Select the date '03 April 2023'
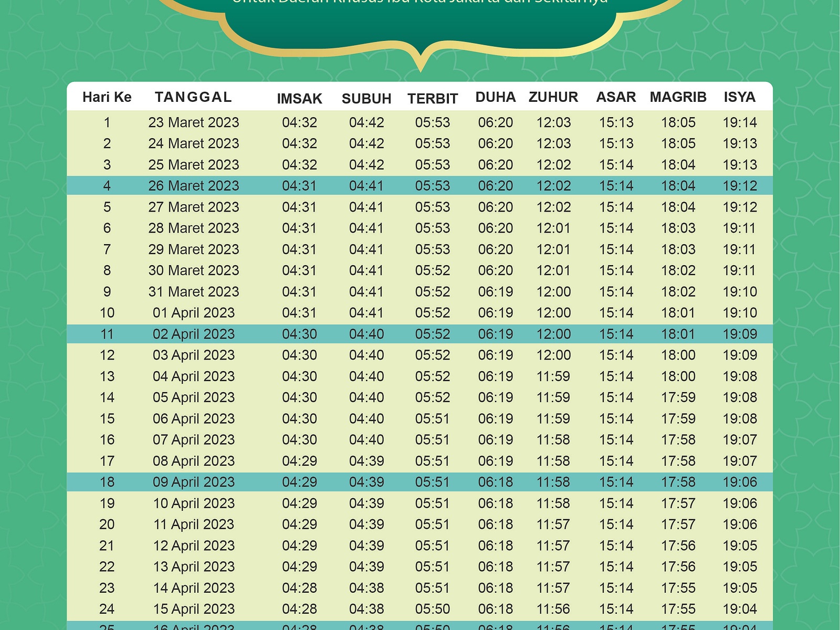Screen dimensions: 840x630 (194, 355)
